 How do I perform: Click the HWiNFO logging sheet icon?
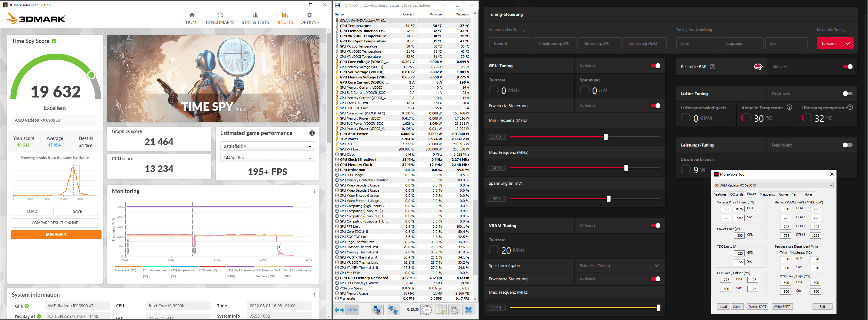point(440,310)
